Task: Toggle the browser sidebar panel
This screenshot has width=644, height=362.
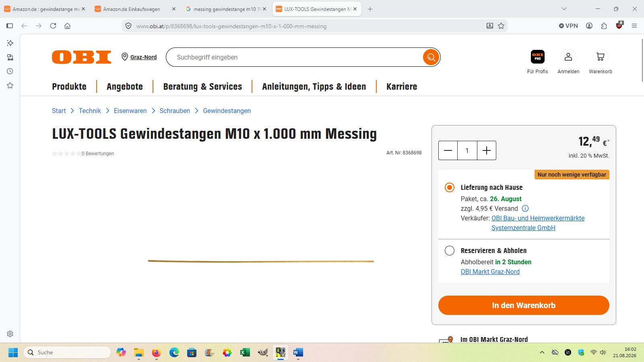Action: coord(10,26)
